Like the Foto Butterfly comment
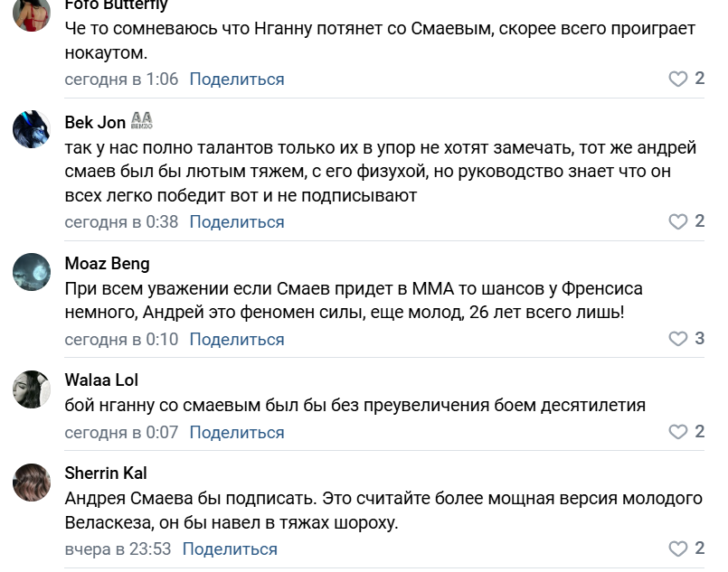This screenshot has height=572, width=728. 678,79
